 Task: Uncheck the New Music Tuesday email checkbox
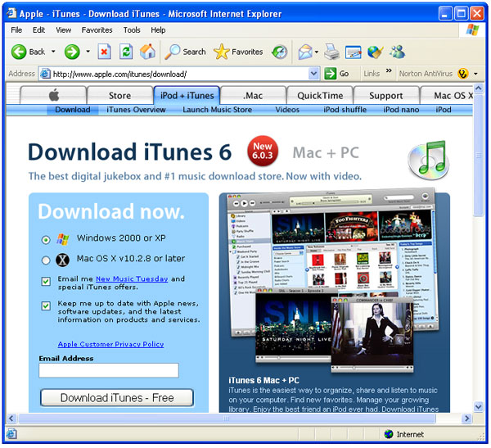[46, 281]
